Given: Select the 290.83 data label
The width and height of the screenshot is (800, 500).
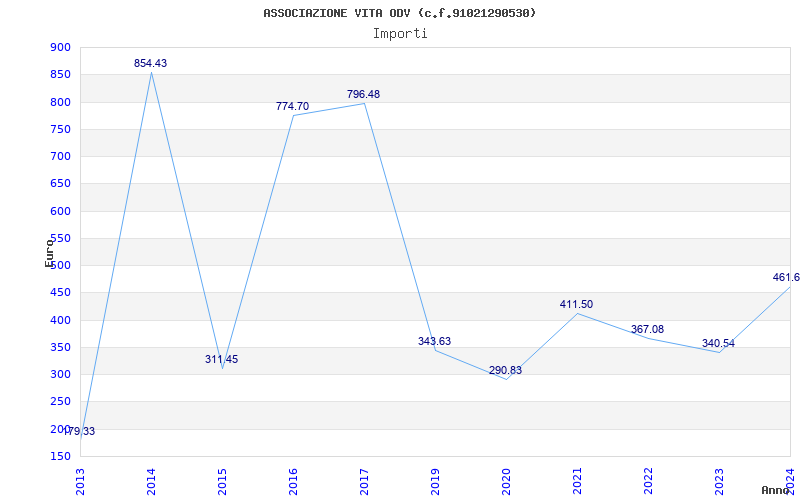Looking at the screenshot, I should [x=505, y=370].
